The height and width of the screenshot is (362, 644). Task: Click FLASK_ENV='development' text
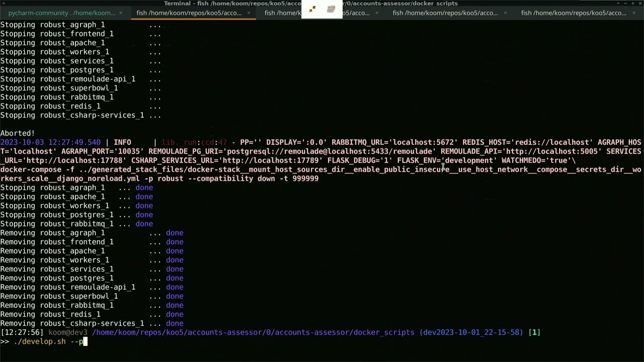[447, 160]
